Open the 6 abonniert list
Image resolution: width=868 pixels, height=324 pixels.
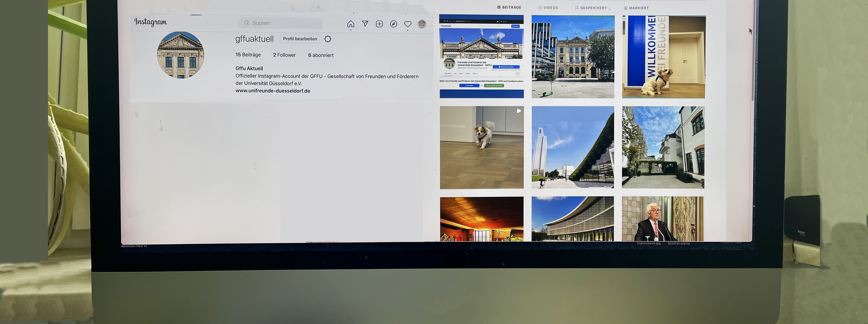[x=321, y=55]
